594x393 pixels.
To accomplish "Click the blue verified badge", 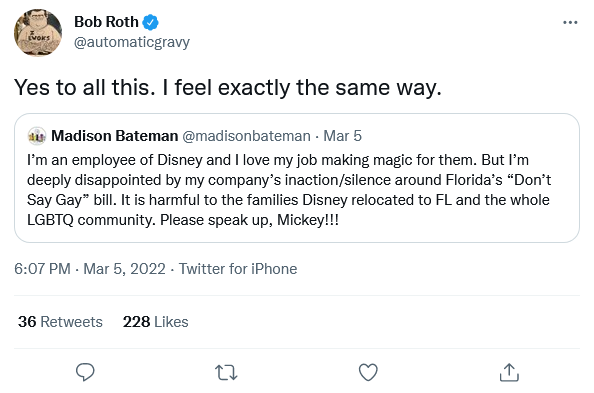I will point(150,22).
